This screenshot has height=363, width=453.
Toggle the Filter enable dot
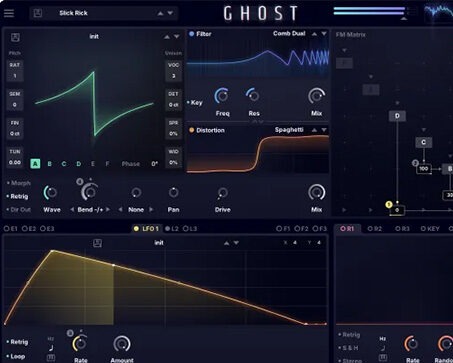pyautogui.click(x=192, y=34)
